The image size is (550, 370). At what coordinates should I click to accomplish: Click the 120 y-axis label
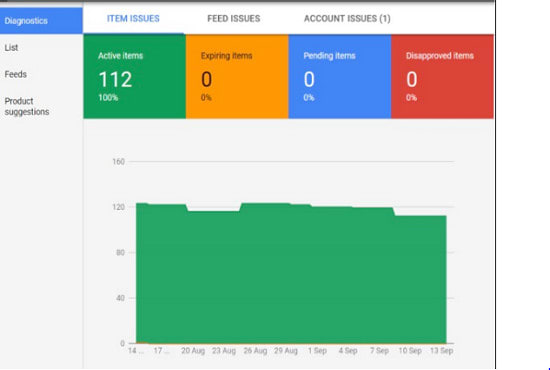[x=119, y=207]
